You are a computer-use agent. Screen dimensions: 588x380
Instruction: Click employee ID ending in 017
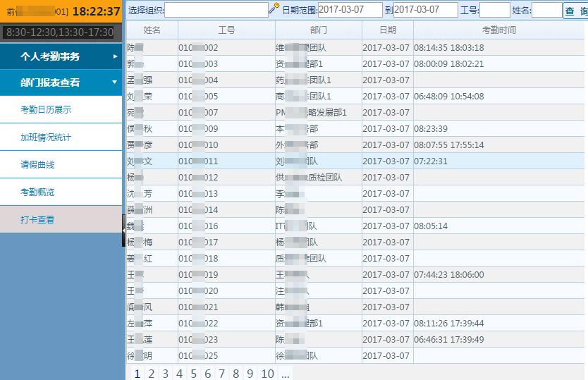[x=198, y=243]
